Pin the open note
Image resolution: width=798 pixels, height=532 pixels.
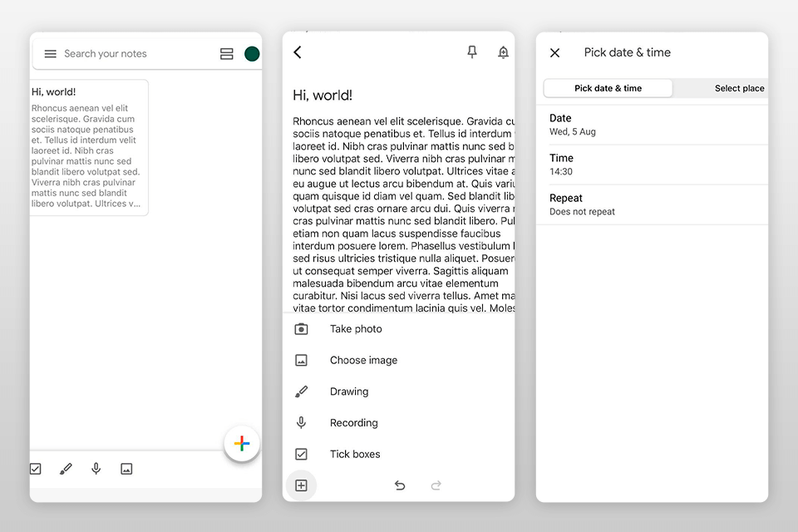pos(472,52)
